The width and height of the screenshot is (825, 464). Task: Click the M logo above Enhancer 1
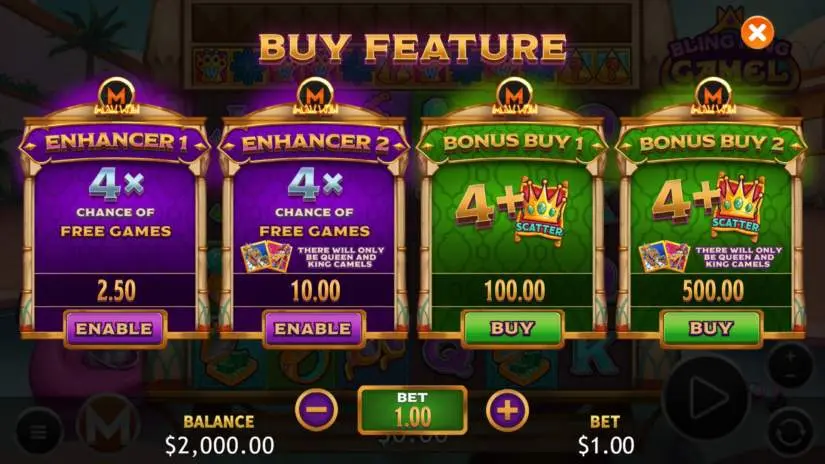pos(116,96)
